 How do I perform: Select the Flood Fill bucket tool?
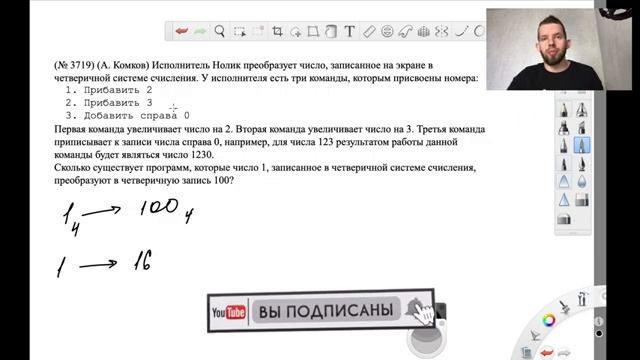tap(331, 31)
